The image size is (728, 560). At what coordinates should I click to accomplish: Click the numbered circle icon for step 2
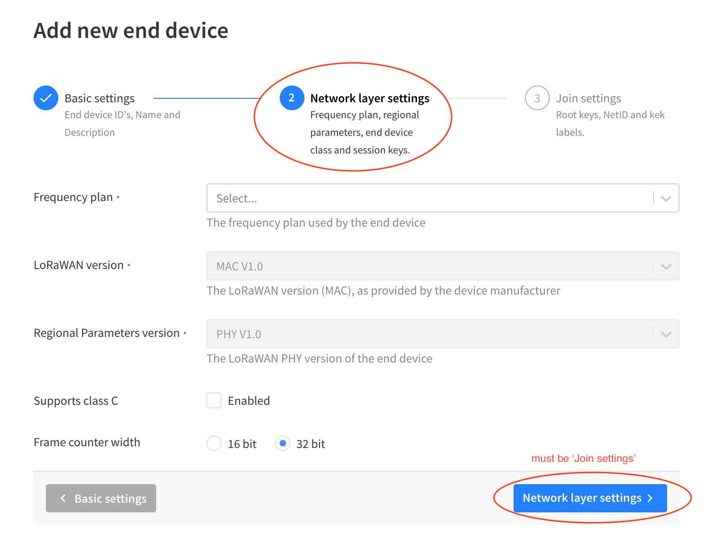click(x=292, y=98)
